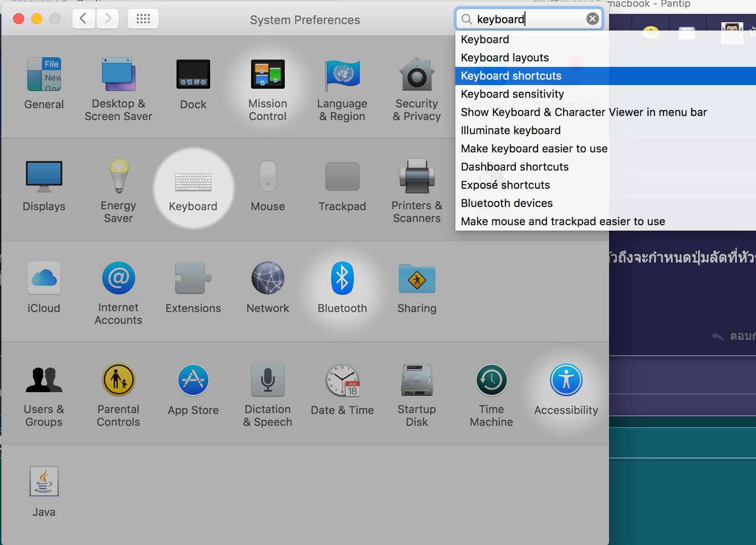Click inside the keyboard search field

(529, 19)
